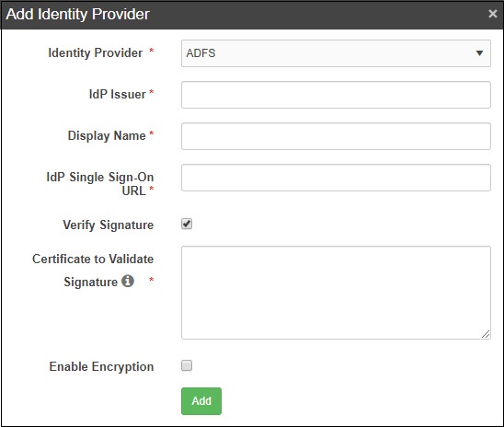The image size is (504, 427).
Task: Select the IdP Single Sign-On URL field
Action: pyautogui.click(x=336, y=178)
